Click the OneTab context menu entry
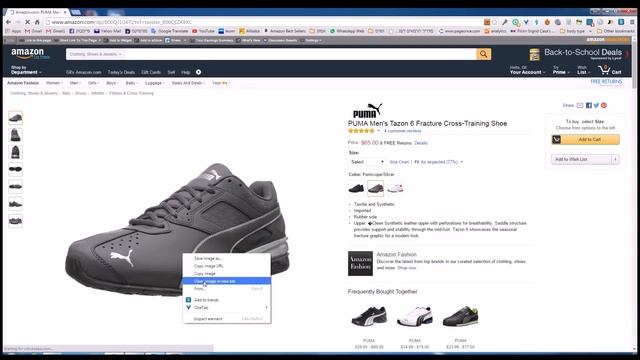The width and height of the screenshot is (640, 360). coord(227,307)
